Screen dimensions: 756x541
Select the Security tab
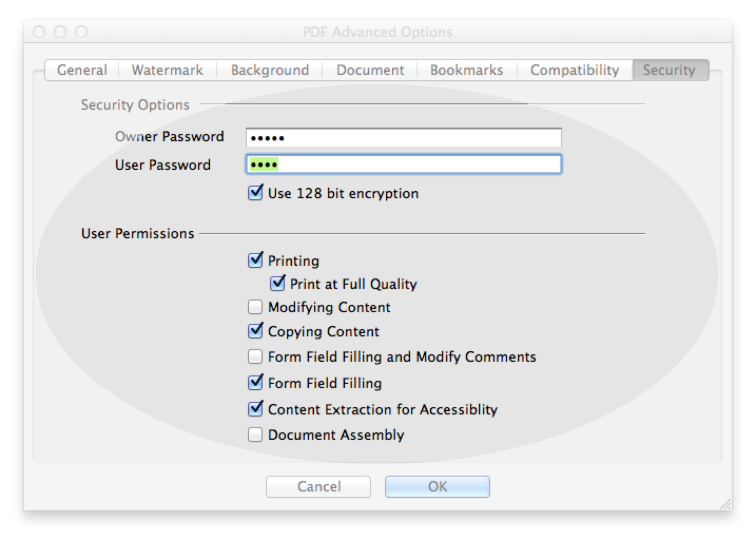tap(670, 70)
